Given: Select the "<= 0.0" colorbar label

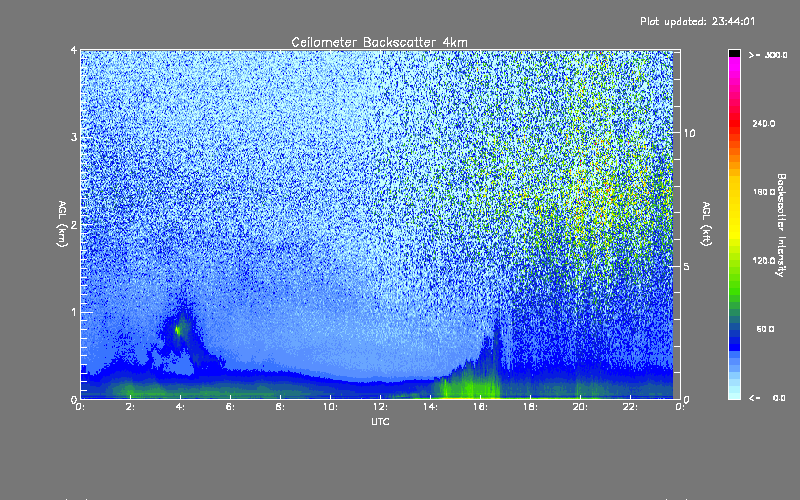Looking at the screenshot, I should [x=767, y=398].
